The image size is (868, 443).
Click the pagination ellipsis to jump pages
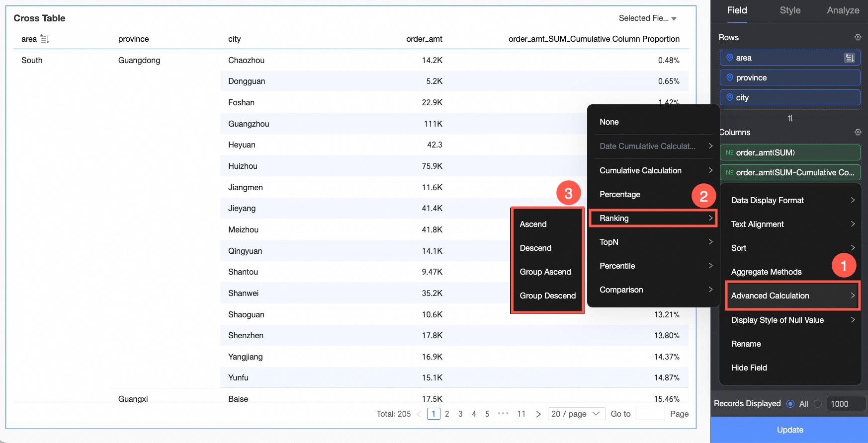pyautogui.click(x=503, y=413)
